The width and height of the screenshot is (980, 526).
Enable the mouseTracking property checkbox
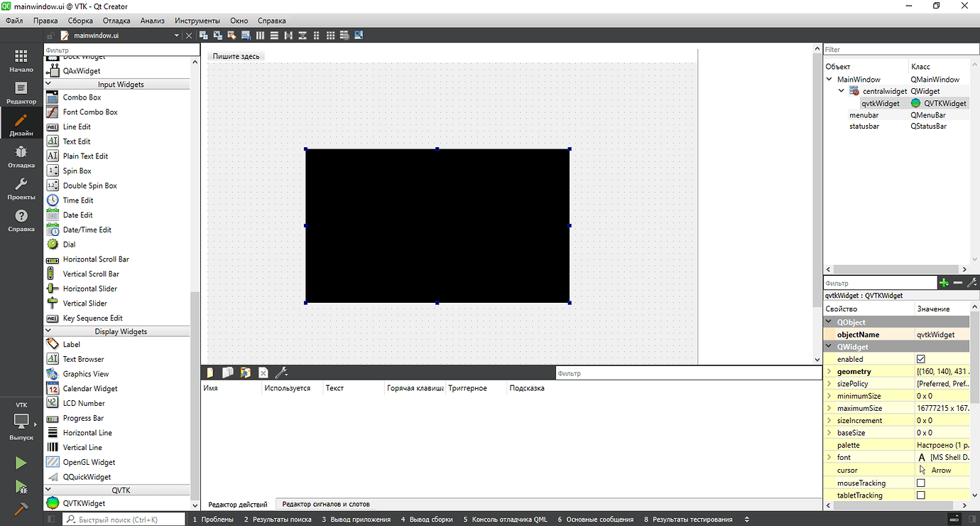coord(922,483)
